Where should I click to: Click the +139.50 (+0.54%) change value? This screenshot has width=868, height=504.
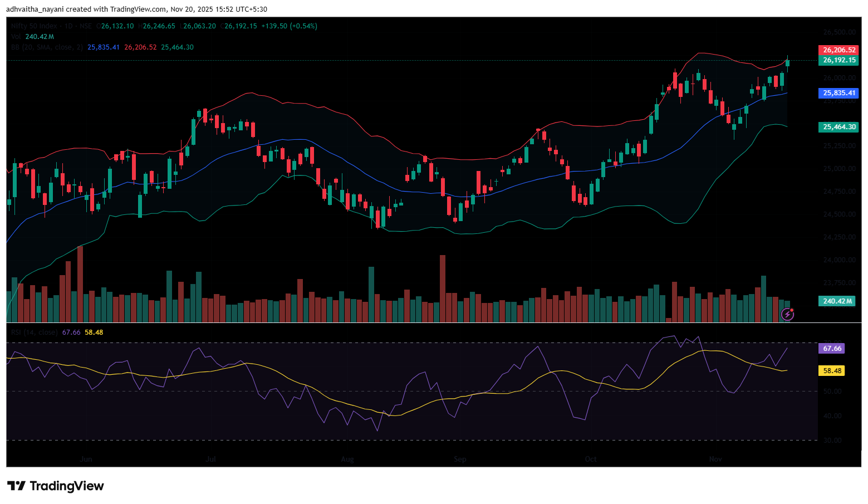click(289, 26)
